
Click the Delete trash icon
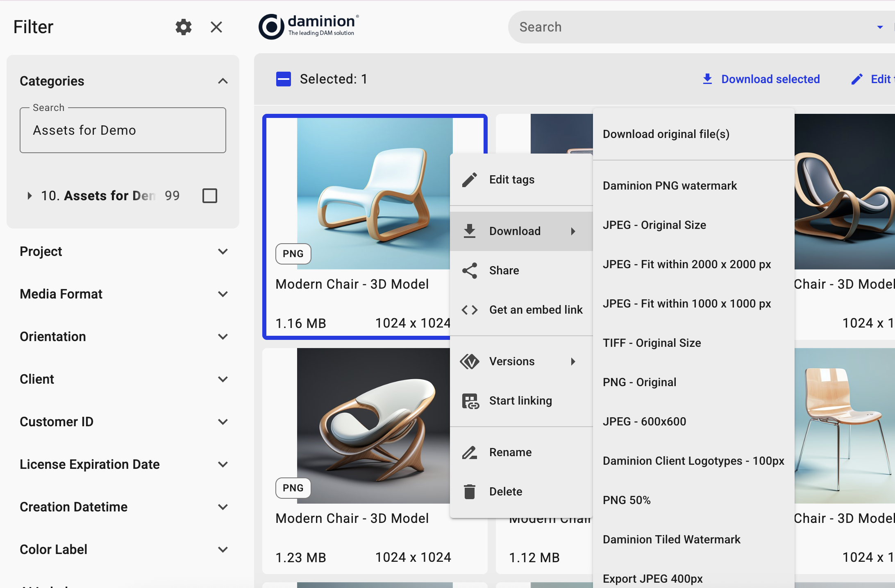pos(470,492)
